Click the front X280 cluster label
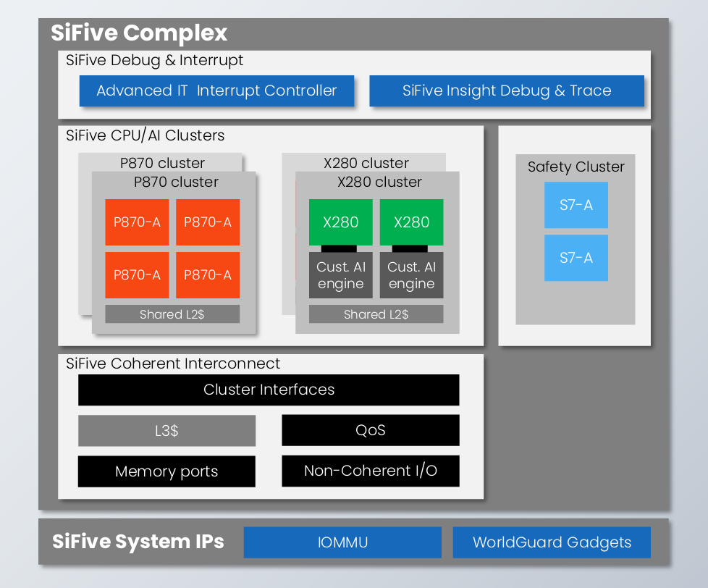This screenshot has width=708, height=588. pyautogui.click(x=380, y=182)
